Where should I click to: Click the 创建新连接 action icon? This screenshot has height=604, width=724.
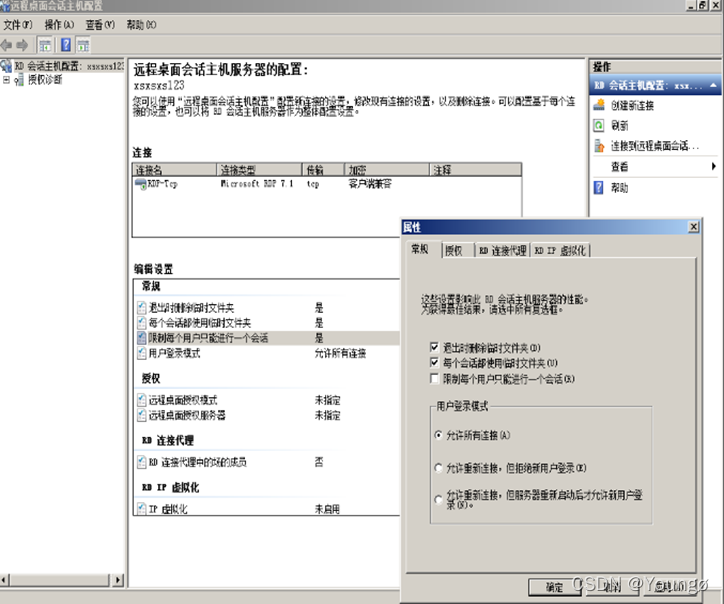[599, 105]
